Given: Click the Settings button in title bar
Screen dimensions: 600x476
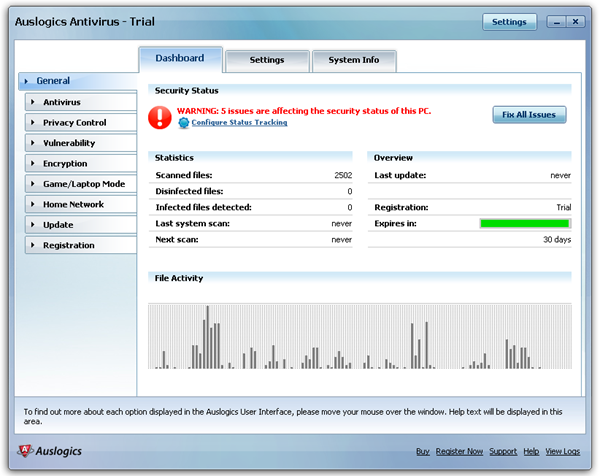Looking at the screenshot, I should 509,22.
